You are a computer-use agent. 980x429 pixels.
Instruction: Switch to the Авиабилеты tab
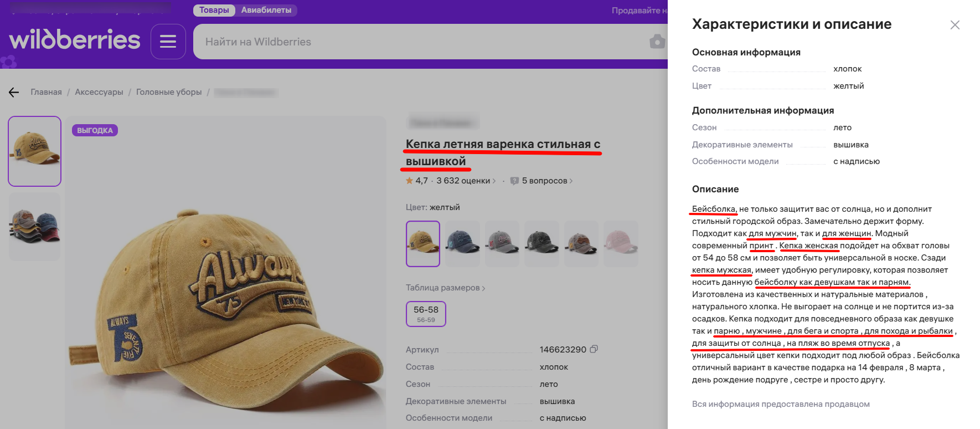pos(266,10)
